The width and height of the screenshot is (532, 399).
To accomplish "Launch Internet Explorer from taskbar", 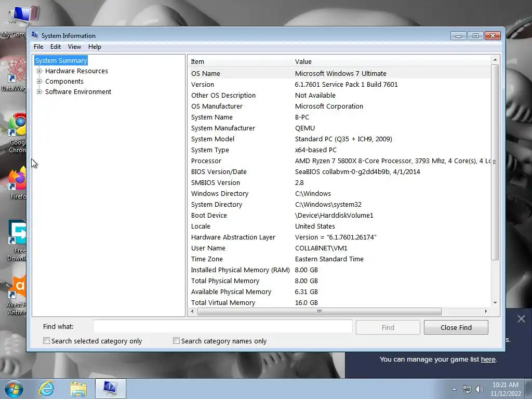I will pos(46,389).
